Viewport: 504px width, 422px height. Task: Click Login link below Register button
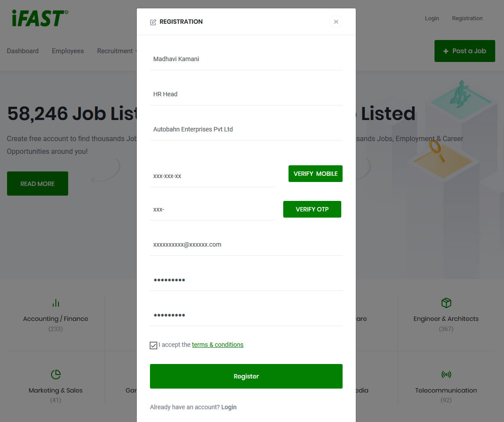(229, 407)
